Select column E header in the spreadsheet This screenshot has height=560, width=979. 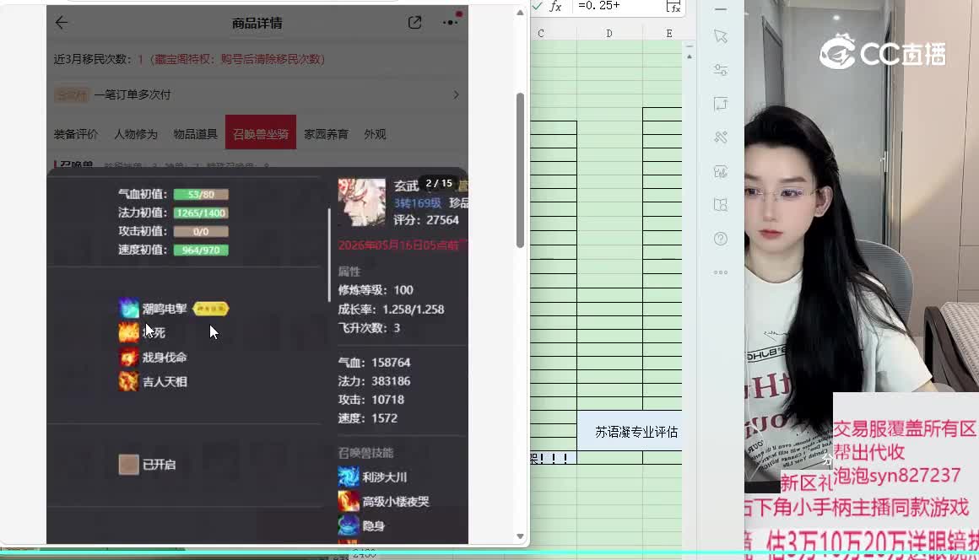[669, 34]
